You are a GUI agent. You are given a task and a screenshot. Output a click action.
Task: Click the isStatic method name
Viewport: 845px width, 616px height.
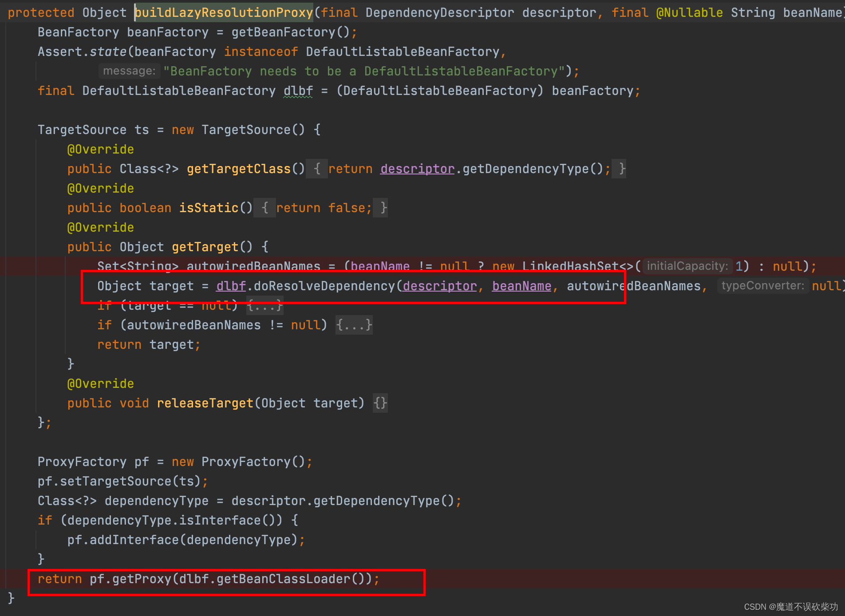pyautogui.click(x=209, y=208)
